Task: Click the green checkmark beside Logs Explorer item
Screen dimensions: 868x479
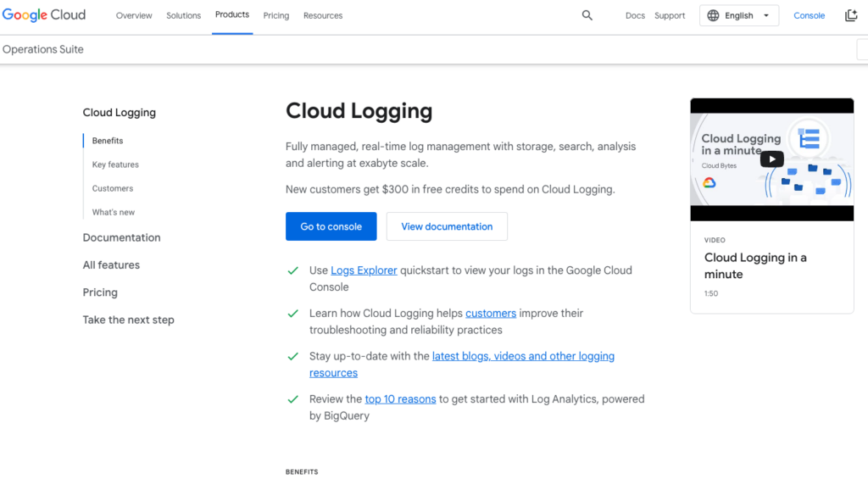Action: (292, 270)
